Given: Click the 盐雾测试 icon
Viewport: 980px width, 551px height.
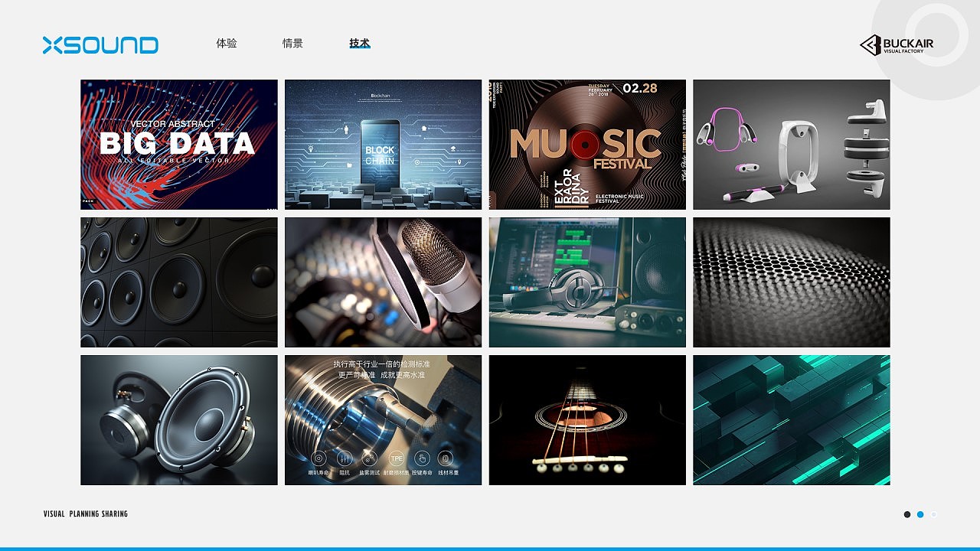Looking at the screenshot, I should [370, 458].
